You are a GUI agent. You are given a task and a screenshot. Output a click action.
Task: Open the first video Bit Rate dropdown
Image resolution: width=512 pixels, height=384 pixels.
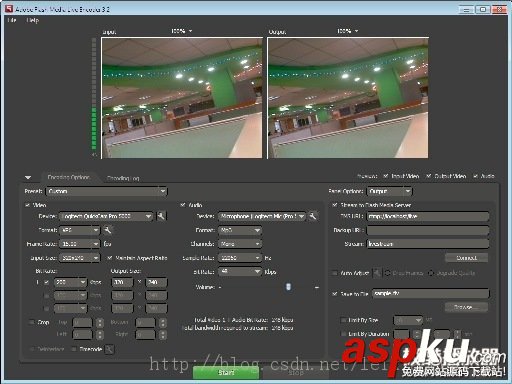click(70, 282)
